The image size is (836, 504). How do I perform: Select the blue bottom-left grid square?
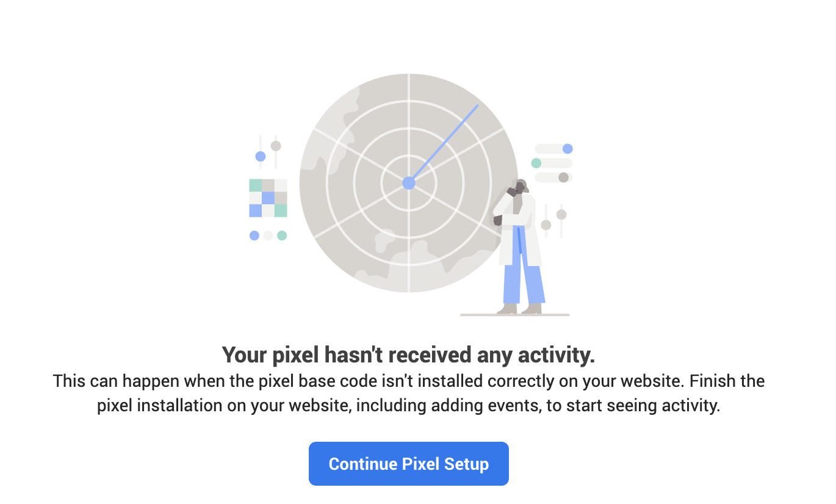coord(255,211)
